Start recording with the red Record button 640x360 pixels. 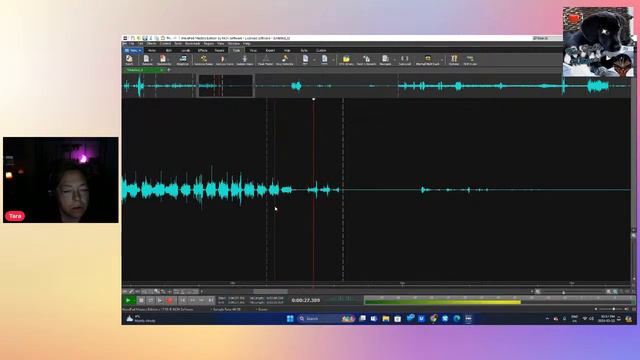[169, 300]
